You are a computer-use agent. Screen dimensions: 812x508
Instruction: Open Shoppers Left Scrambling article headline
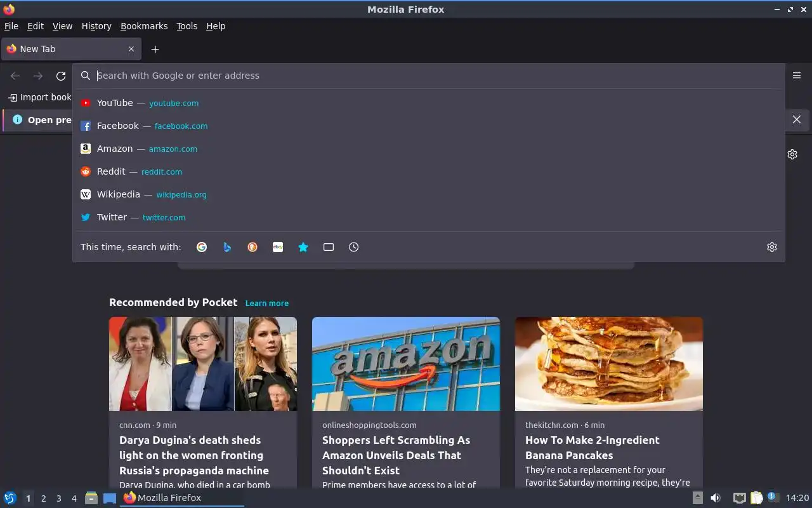[396, 455]
